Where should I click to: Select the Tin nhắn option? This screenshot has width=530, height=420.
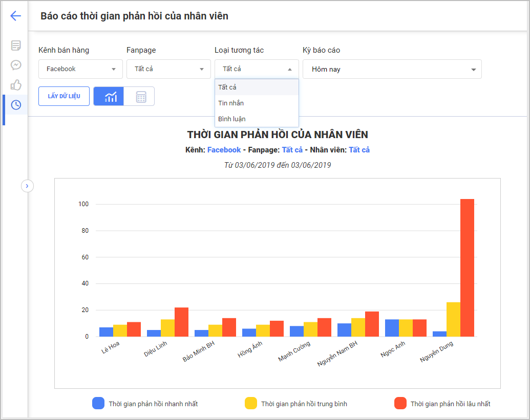pyautogui.click(x=231, y=103)
